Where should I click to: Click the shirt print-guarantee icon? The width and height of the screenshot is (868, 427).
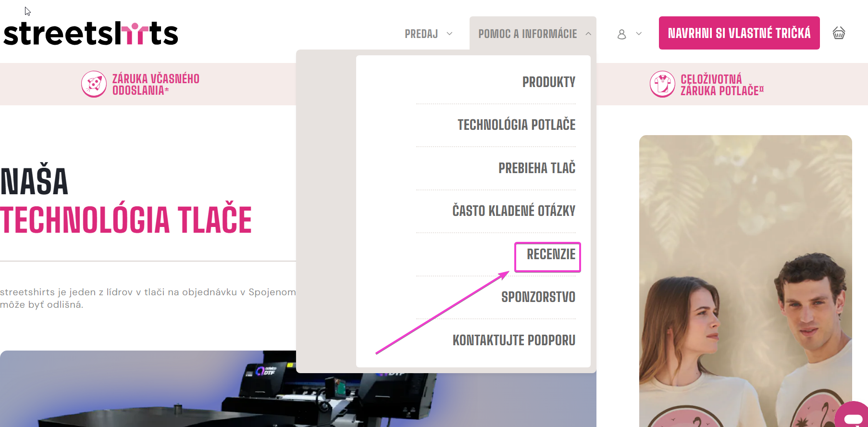662,84
